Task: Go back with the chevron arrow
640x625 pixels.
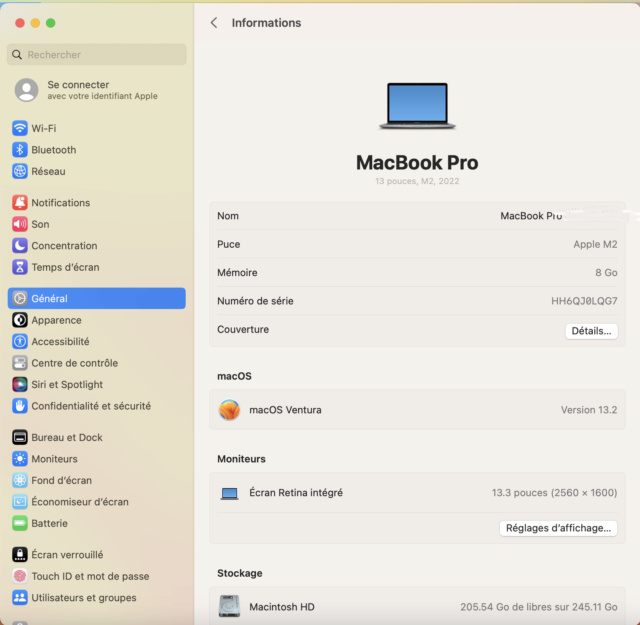Action: point(214,23)
